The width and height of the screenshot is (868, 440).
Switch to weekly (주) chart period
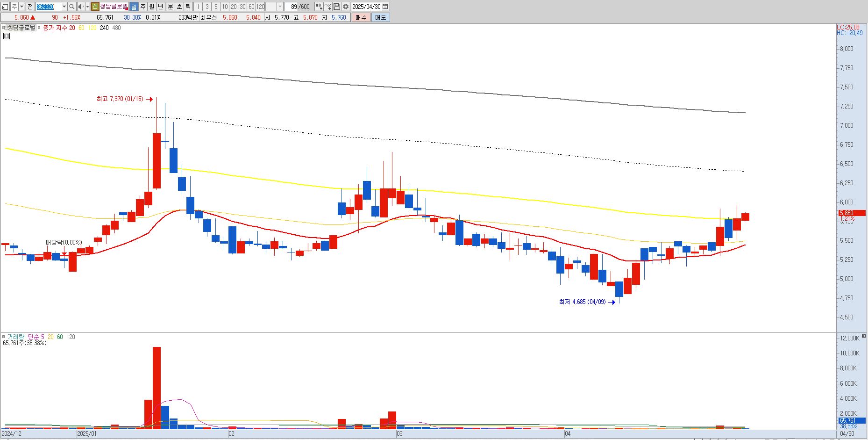point(143,7)
